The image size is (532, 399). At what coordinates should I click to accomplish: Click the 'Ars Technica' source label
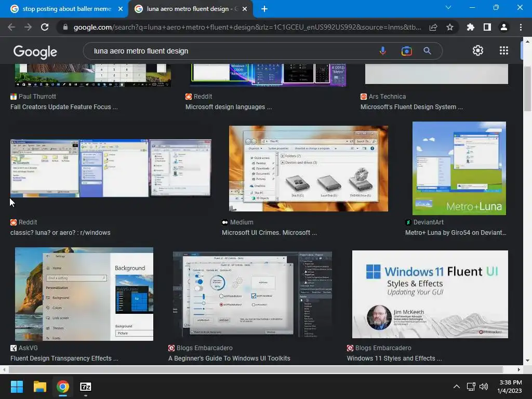pyautogui.click(x=387, y=96)
